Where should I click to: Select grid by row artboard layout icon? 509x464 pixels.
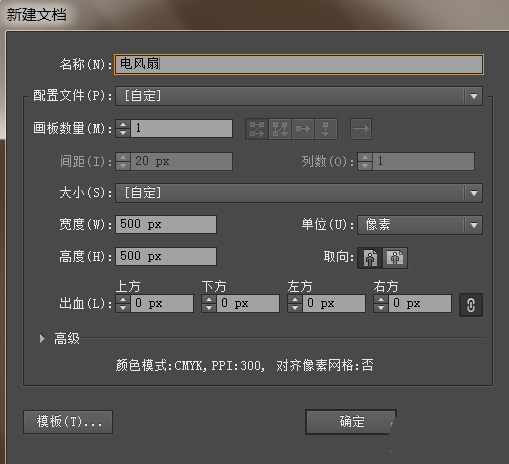point(257,129)
